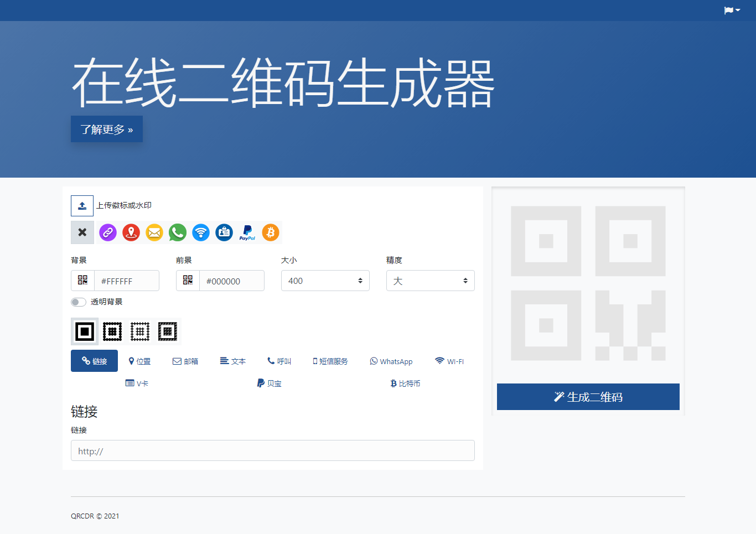The height and width of the screenshot is (534, 756).
Task: Switch to the 贝宝 PayPal tab
Action: point(270,383)
